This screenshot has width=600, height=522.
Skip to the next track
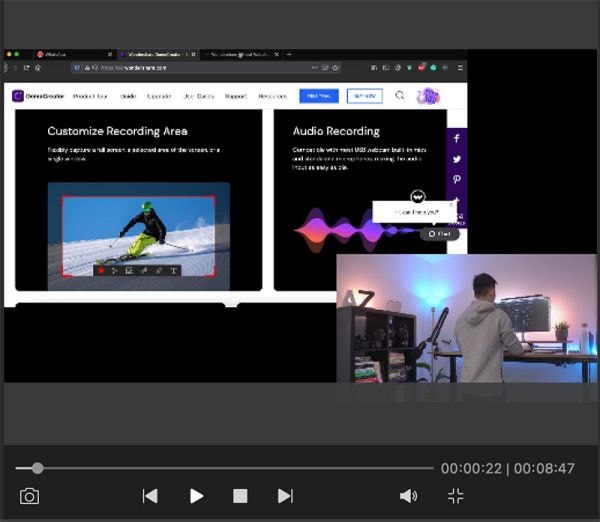click(285, 496)
